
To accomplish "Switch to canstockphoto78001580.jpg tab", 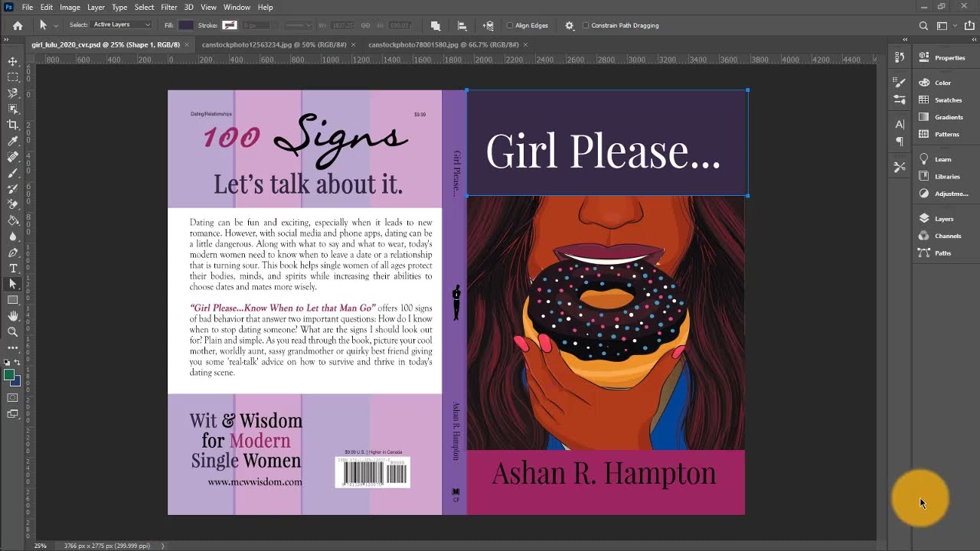I will pos(443,44).
